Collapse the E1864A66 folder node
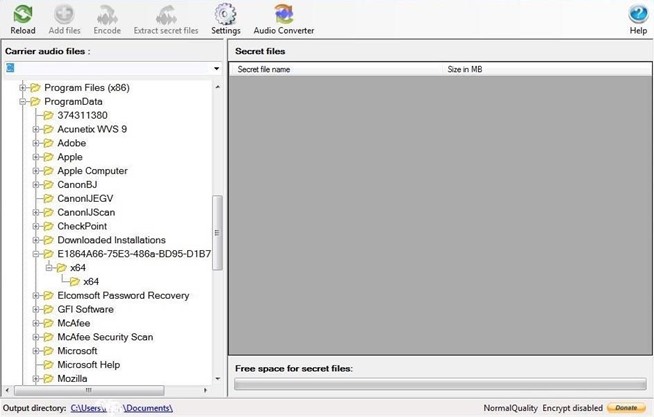Viewport: 654px width, 417px height. point(36,254)
